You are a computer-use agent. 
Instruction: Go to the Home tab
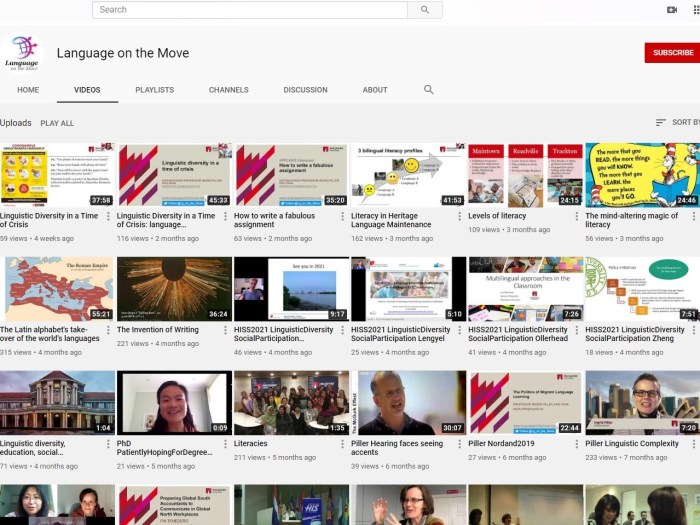click(28, 90)
